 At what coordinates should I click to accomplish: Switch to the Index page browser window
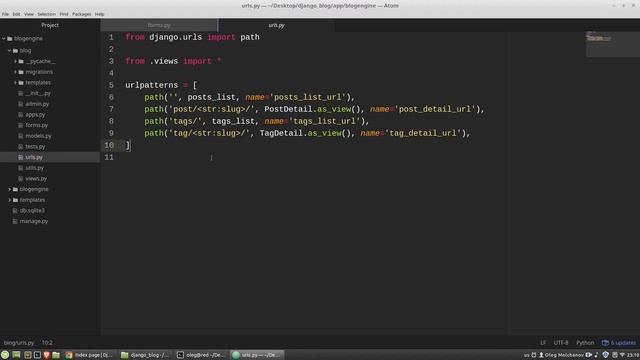89,355
